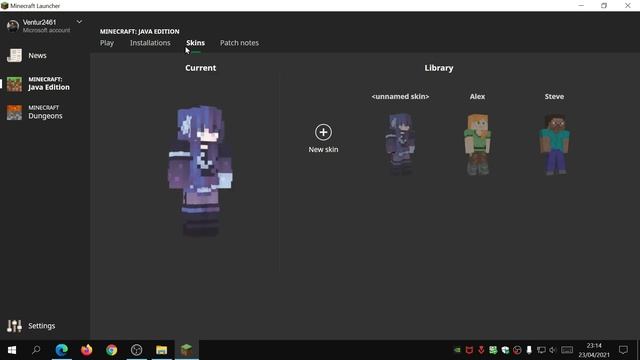
Task: Switch to the Play tab
Action: [x=107, y=43]
